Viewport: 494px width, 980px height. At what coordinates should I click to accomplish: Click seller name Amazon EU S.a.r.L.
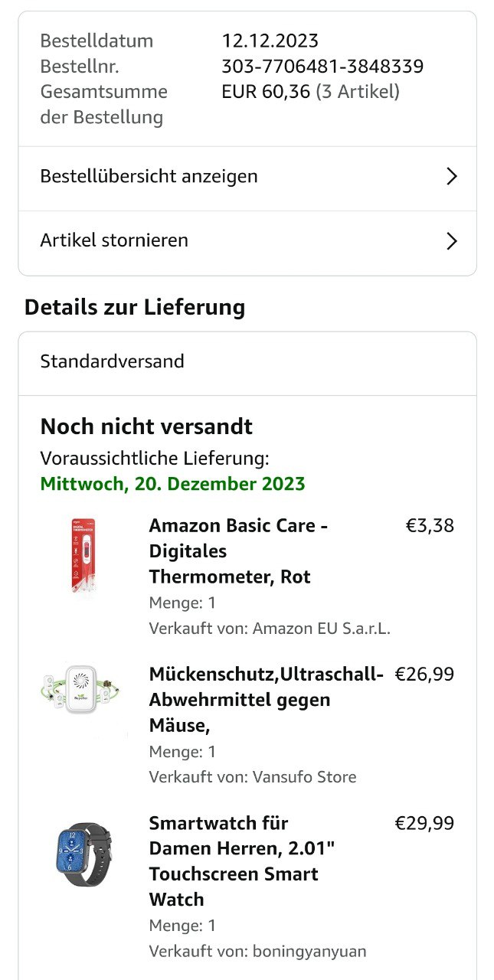[x=321, y=629]
